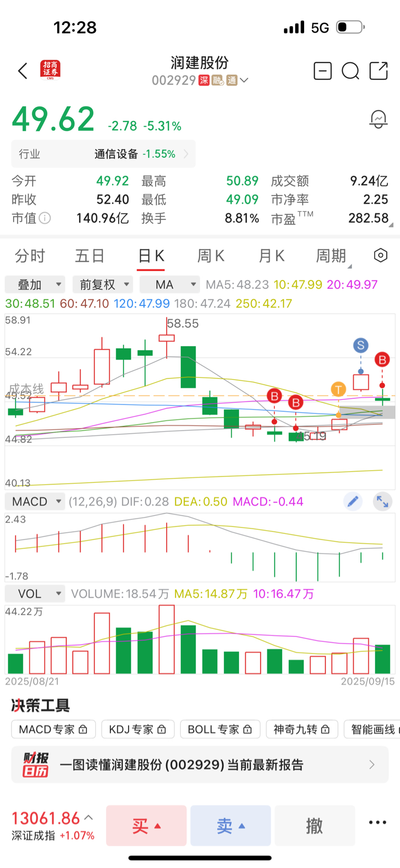The height and width of the screenshot is (868, 400).
Task: Tap the lock icon on BOLL专家
Action: [247, 729]
